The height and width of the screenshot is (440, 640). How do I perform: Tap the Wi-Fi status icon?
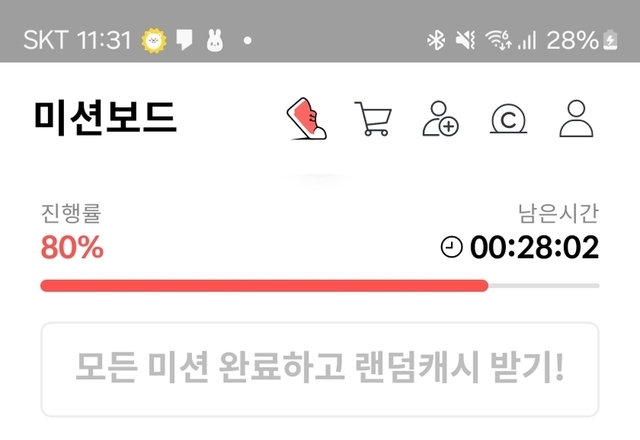tap(498, 40)
